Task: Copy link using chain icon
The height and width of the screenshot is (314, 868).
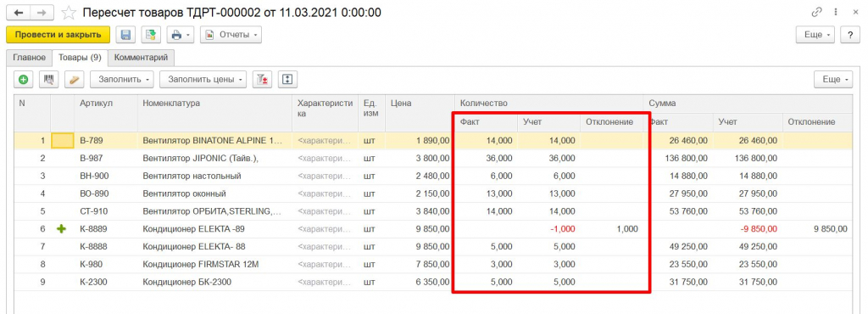Action: (x=817, y=12)
